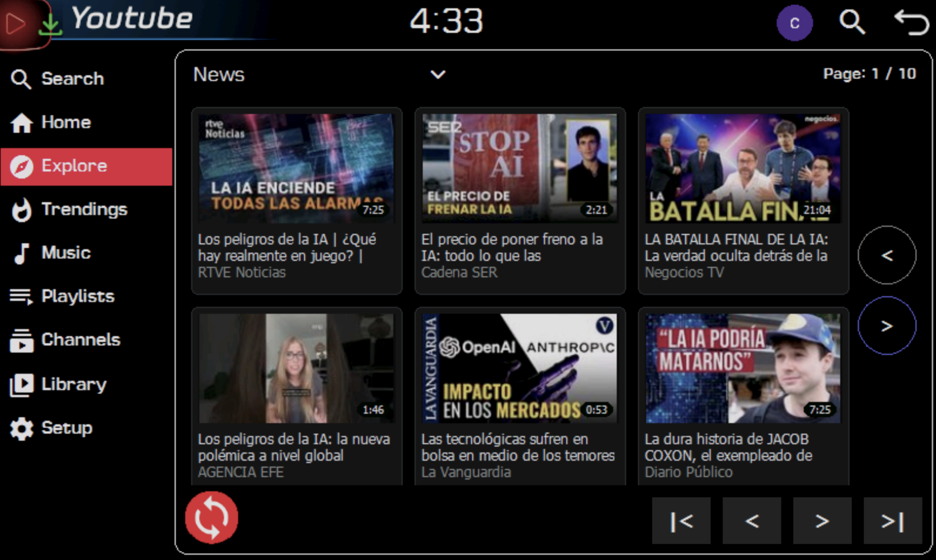Select the Music menu item
Viewport: 936px width, 560px height.
click(x=86, y=253)
